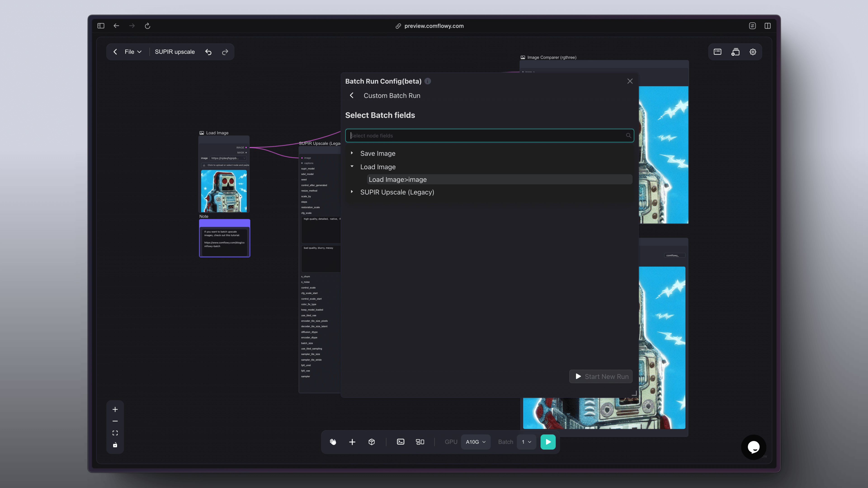Click the preview.comflowy.com address bar
The height and width of the screenshot is (488, 868).
430,26
